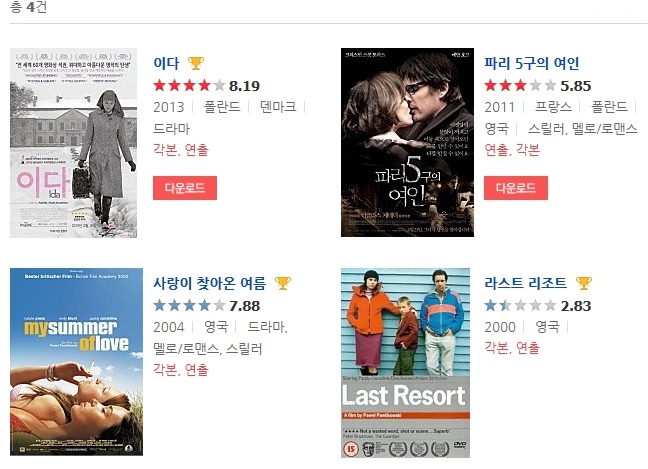Click the blue star rating showing 2.83
Viewport: 648px width, 469px height.
pyautogui.click(x=520, y=306)
